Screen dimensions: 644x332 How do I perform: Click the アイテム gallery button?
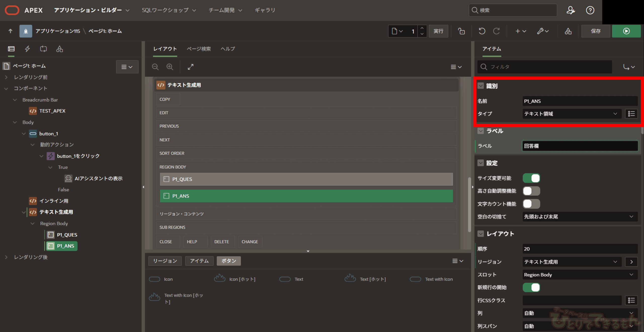click(x=199, y=261)
